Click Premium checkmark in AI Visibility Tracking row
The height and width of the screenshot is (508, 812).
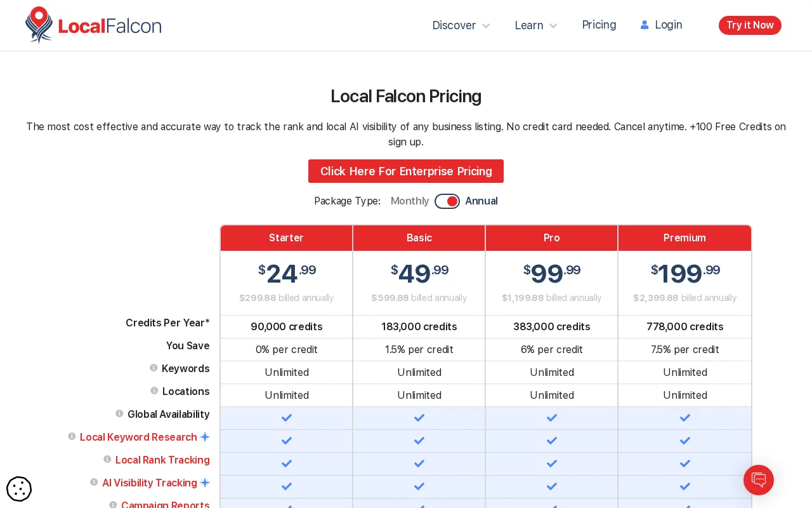(685, 486)
